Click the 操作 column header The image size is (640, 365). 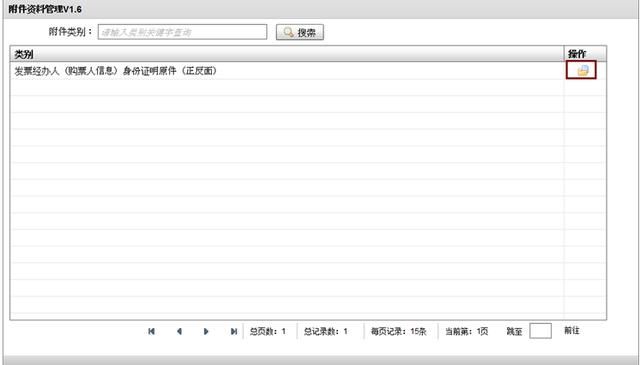pos(585,54)
